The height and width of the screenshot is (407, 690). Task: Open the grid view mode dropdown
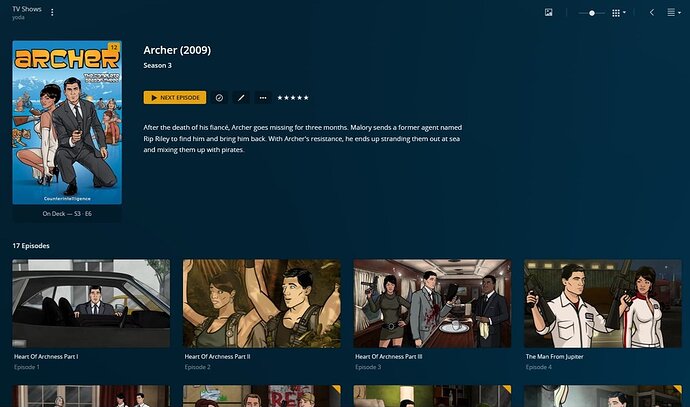[619, 13]
